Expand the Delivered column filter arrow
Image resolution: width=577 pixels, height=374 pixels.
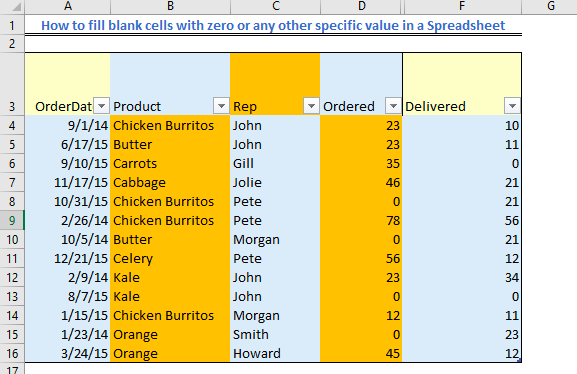pos(512,106)
